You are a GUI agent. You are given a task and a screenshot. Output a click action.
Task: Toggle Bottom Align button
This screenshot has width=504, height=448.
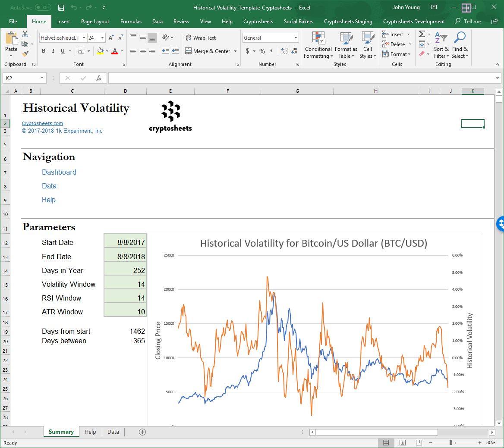[x=152, y=38]
